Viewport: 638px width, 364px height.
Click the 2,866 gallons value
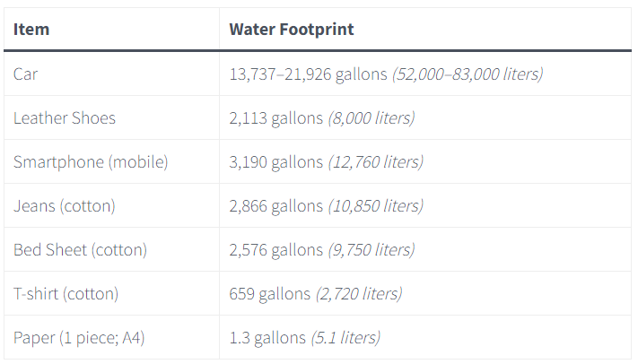tap(275, 206)
